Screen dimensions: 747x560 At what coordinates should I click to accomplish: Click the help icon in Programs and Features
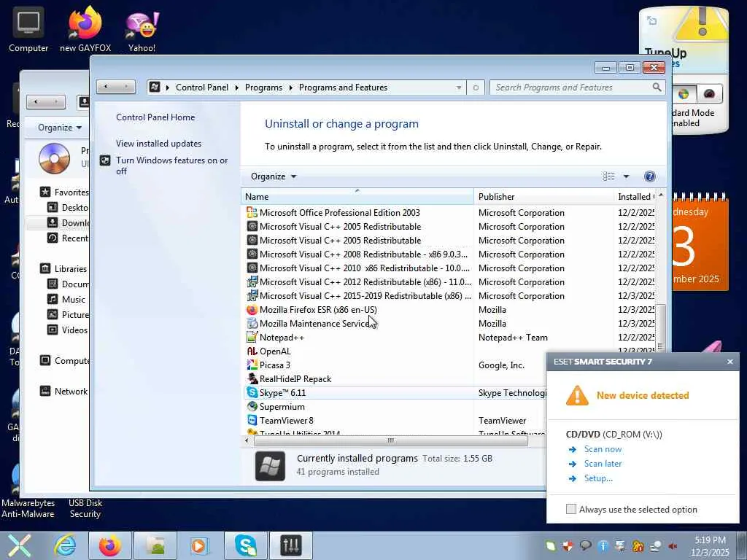tap(649, 176)
